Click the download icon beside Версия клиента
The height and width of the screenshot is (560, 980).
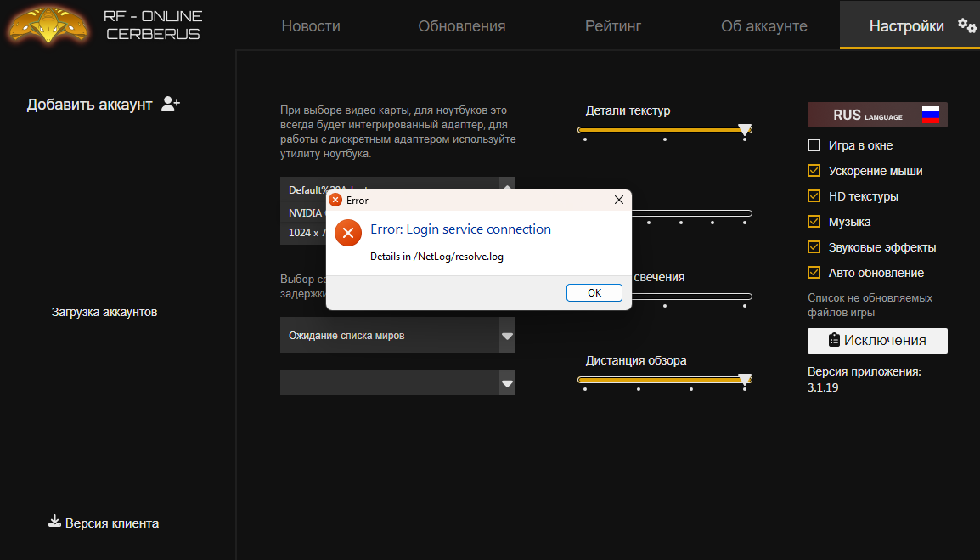54,522
